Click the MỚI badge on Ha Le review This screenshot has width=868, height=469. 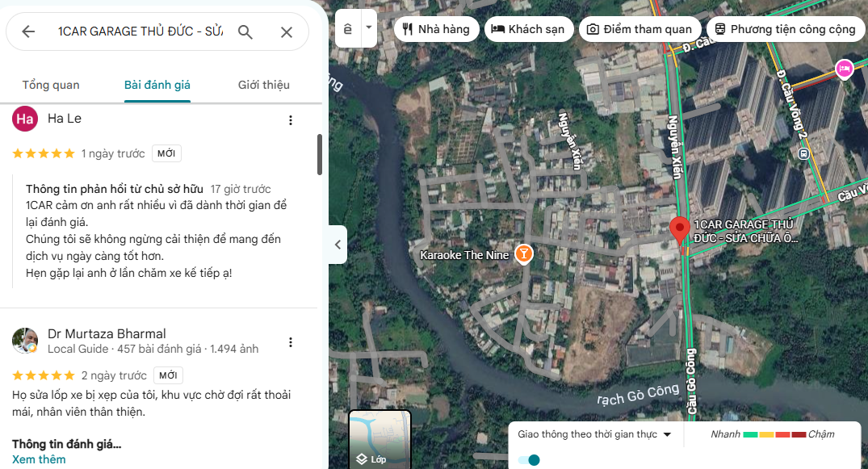click(166, 153)
